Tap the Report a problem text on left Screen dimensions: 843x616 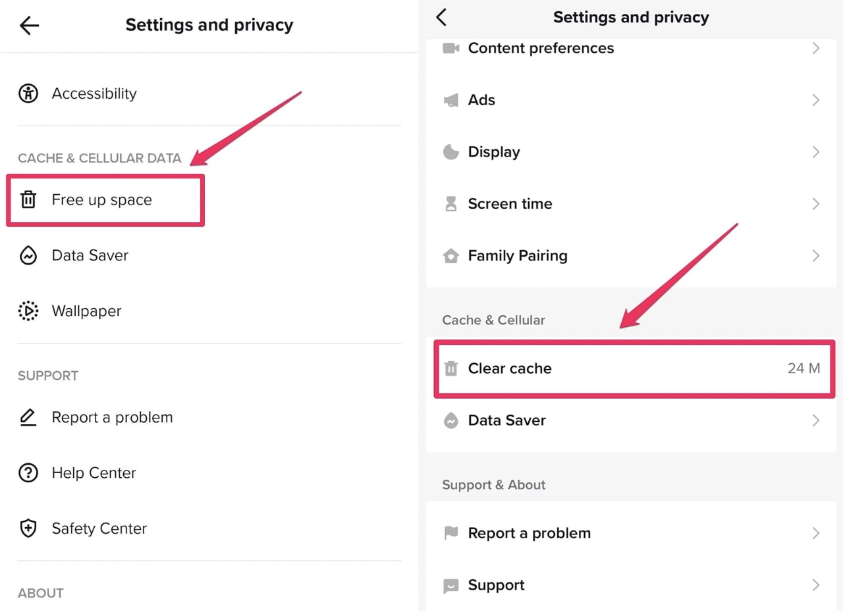[112, 417]
